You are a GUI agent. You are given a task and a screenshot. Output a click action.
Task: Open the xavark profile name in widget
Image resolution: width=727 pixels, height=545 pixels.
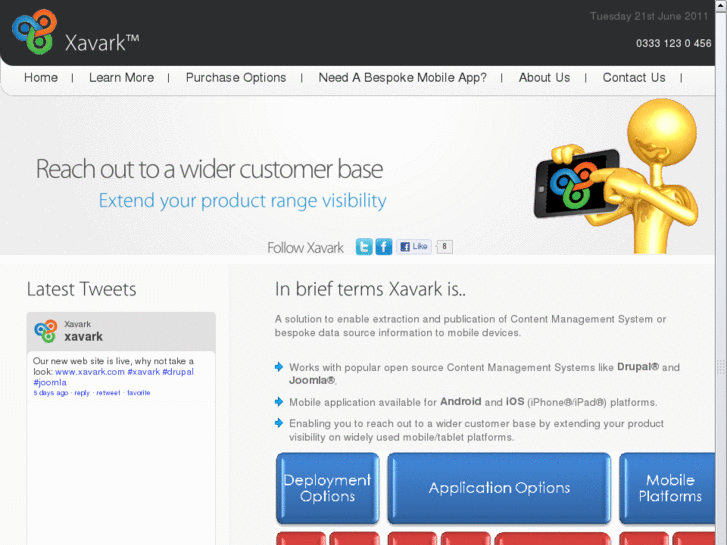click(83, 337)
